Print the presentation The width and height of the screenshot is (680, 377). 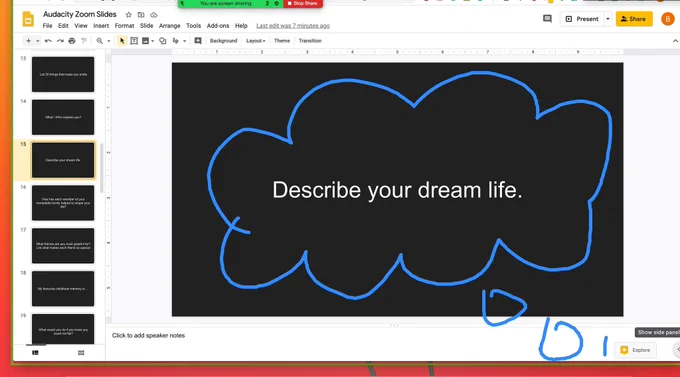pos(72,41)
